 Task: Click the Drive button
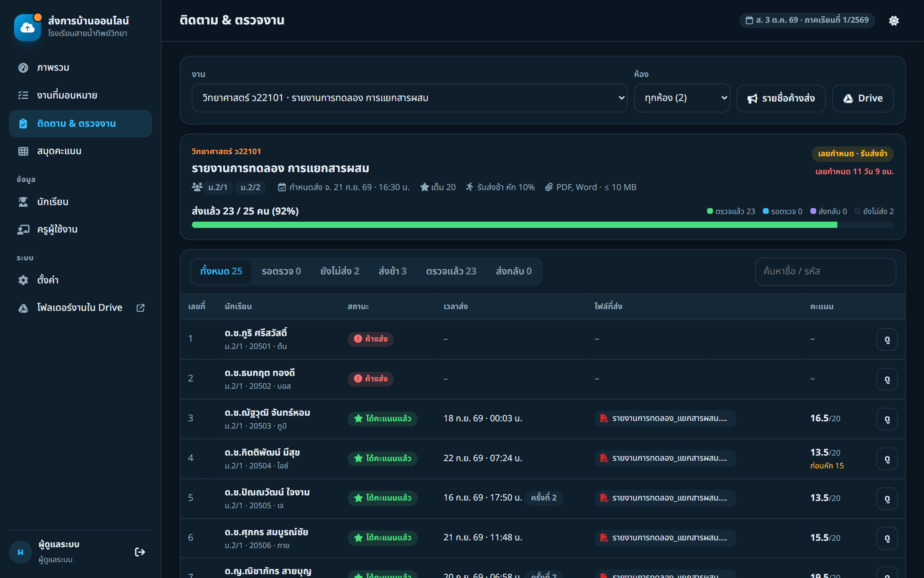click(863, 98)
